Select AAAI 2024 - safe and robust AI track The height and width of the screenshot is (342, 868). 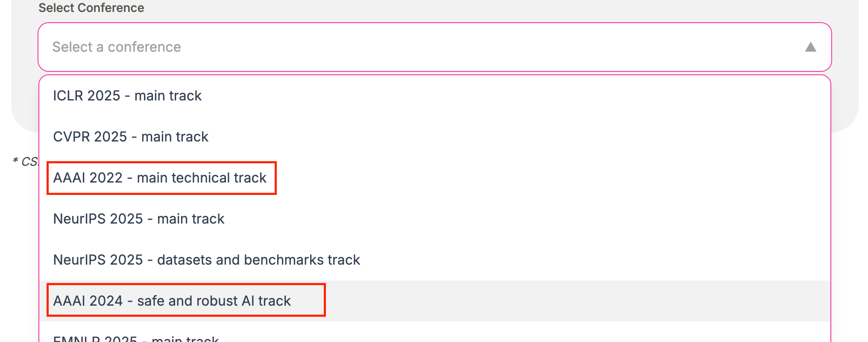(172, 301)
